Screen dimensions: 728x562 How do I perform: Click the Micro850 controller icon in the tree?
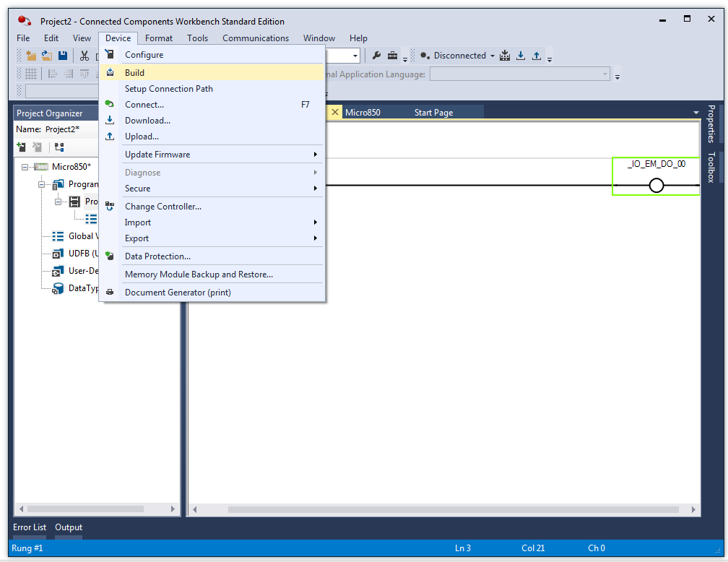point(41,167)
